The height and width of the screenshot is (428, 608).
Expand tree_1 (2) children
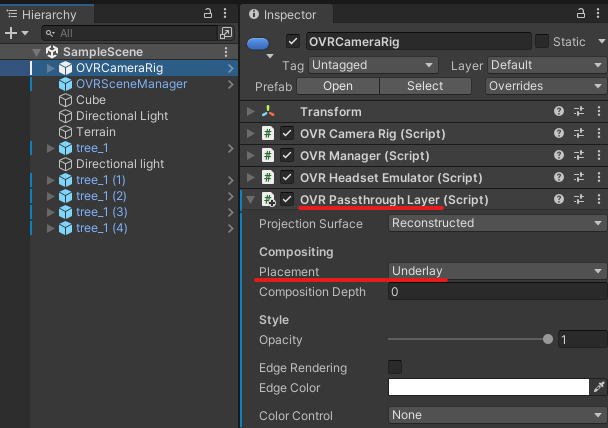coord(50,196)
